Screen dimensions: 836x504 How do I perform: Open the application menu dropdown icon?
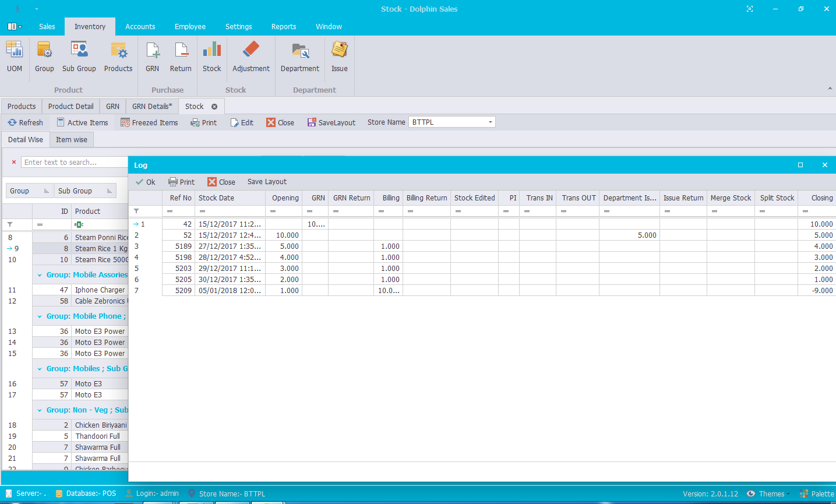click(15, 27)
